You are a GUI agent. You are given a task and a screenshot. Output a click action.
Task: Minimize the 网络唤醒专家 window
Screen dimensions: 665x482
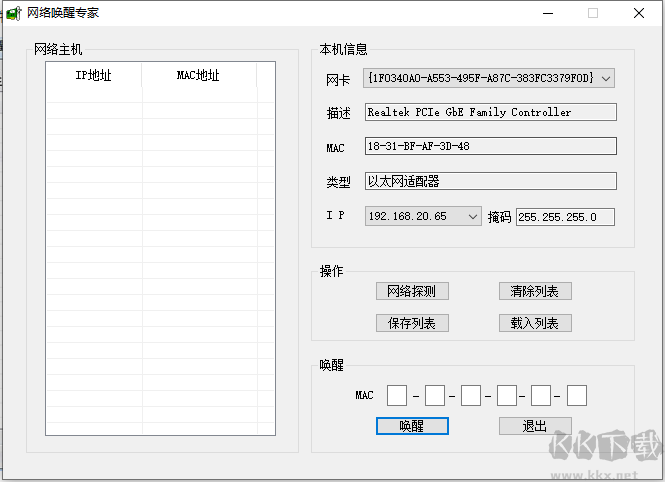[x=548, y=13]
